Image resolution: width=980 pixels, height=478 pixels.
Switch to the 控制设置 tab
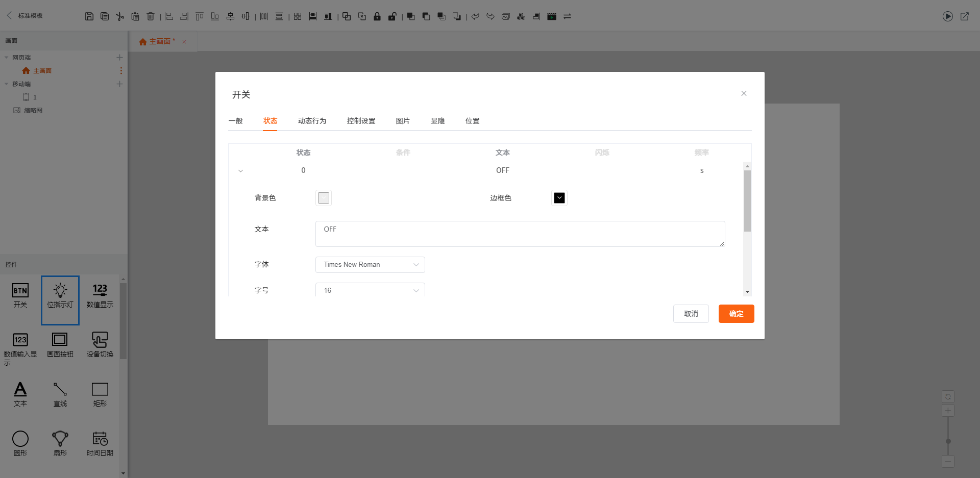click(361, 121)
